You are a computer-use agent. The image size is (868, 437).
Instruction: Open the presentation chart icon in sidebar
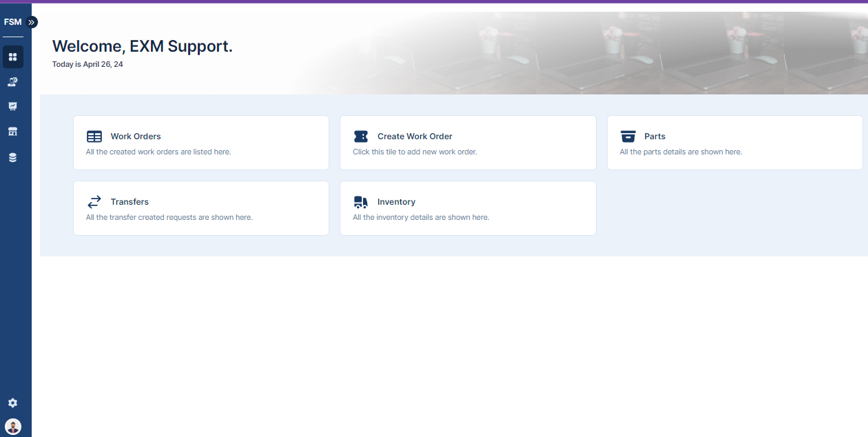coord(12,106)
